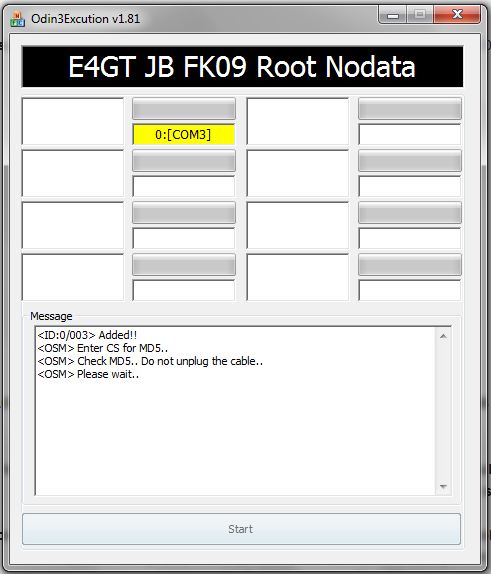This screenshot has width=491, height=574.
Task: Select the yellow 0:[COM3] port field
Action: (183, 135)
